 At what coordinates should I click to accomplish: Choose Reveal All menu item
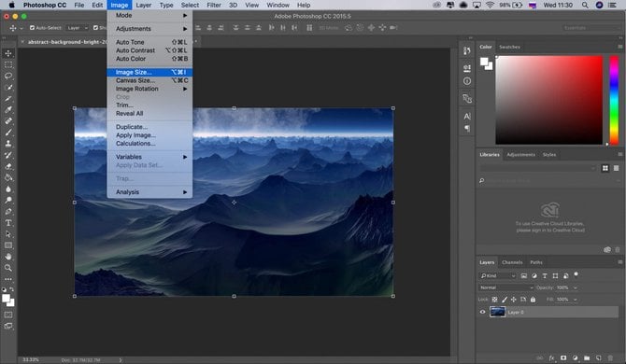[149, 113]
